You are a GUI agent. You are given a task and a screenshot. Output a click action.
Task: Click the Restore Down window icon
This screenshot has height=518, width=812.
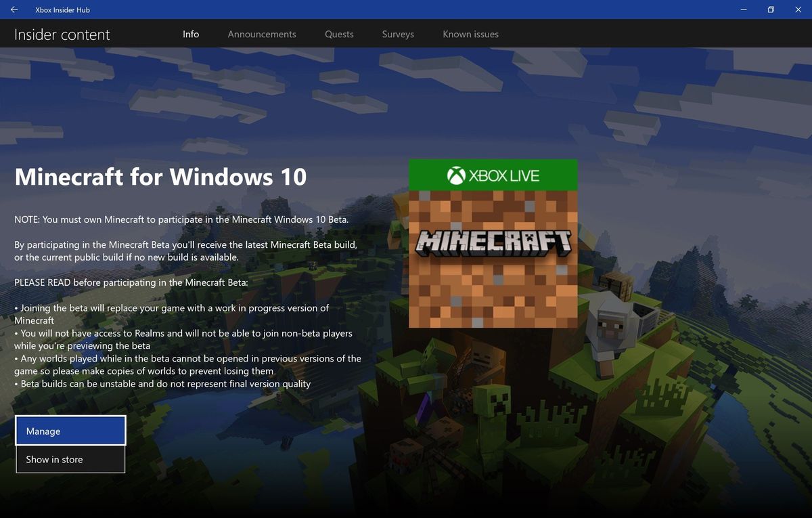[770, 9]
